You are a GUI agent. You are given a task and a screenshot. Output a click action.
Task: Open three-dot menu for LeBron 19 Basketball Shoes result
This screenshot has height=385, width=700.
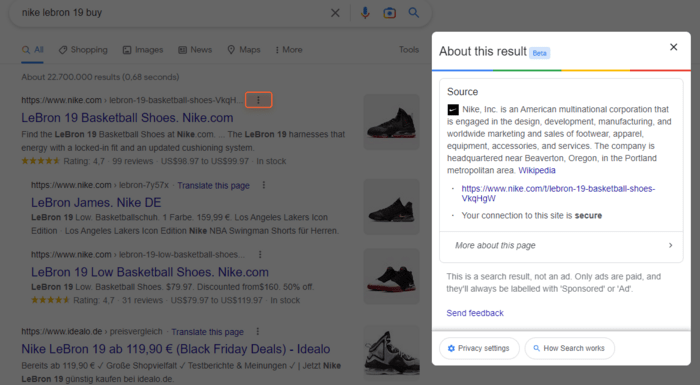[258, 100]
